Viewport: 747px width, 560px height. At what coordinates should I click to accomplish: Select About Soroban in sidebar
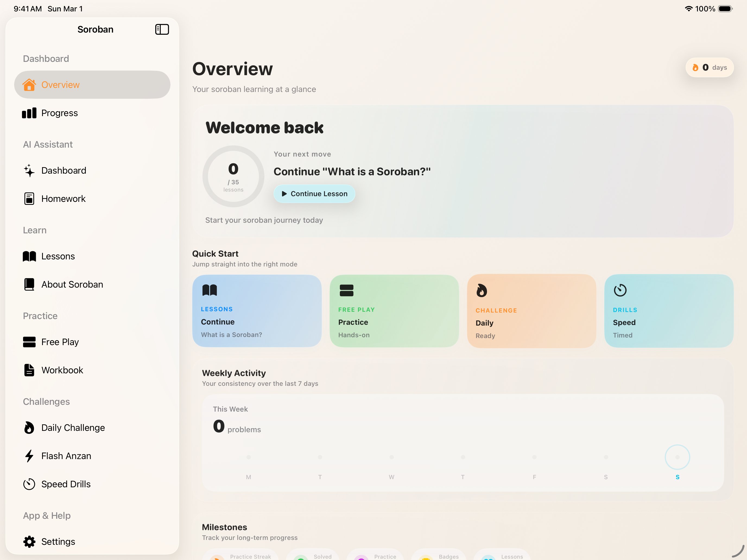pyautogui.click(x=72, y=285)
